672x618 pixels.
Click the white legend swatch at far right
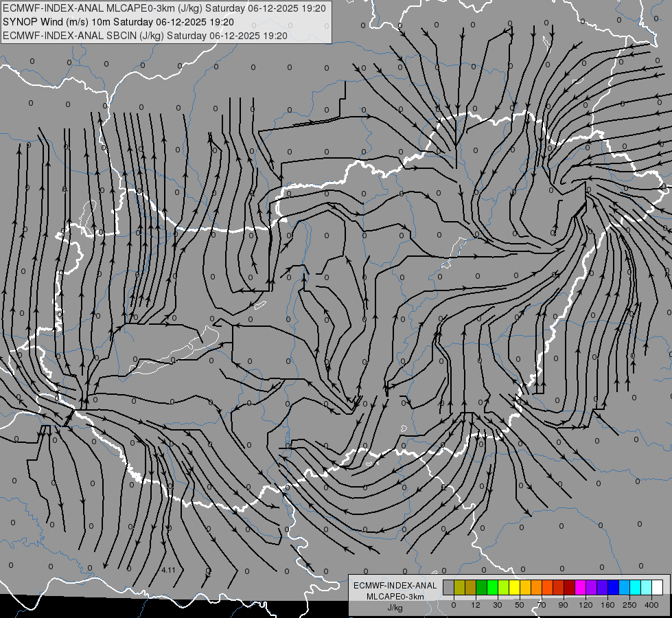click(657, 587)
